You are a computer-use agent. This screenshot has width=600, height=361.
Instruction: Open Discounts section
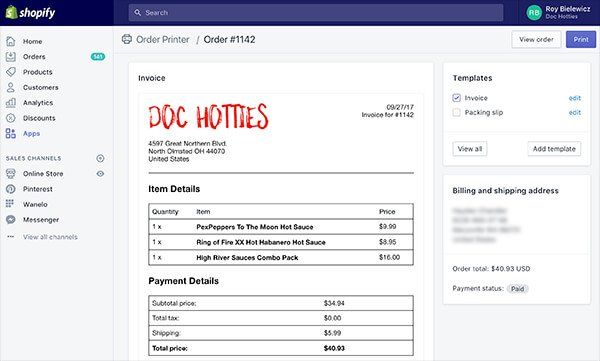[39, 118]
